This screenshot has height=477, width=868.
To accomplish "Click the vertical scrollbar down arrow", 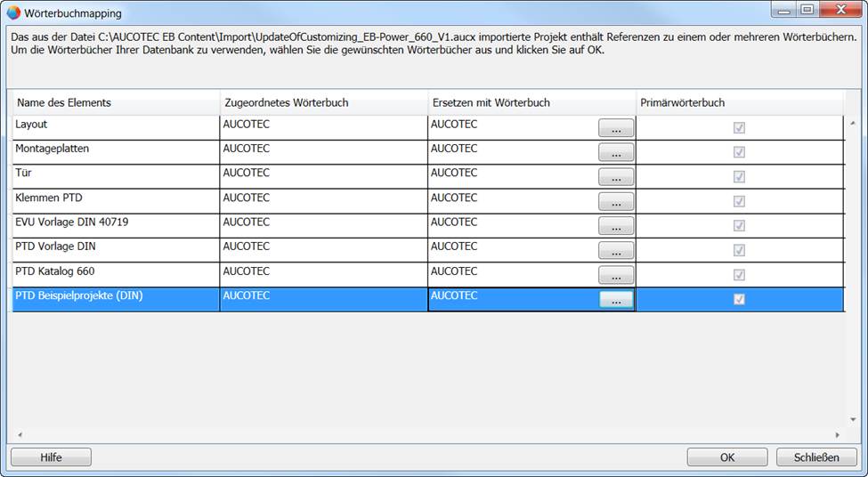I will pyautogui.click(x=852, y=420).
